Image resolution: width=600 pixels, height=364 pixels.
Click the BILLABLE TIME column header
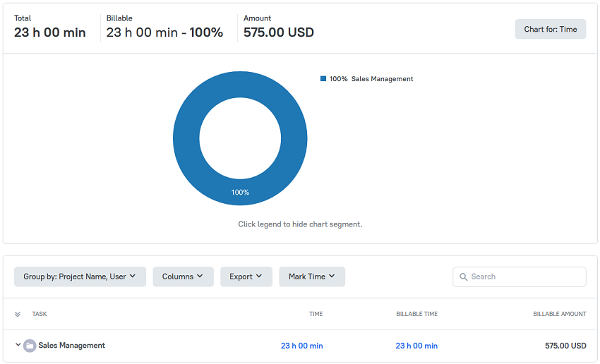416,314
